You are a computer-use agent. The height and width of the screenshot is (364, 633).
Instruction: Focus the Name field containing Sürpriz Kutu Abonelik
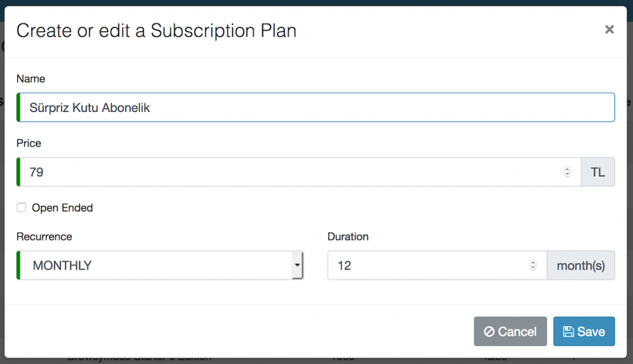point(316,108)
